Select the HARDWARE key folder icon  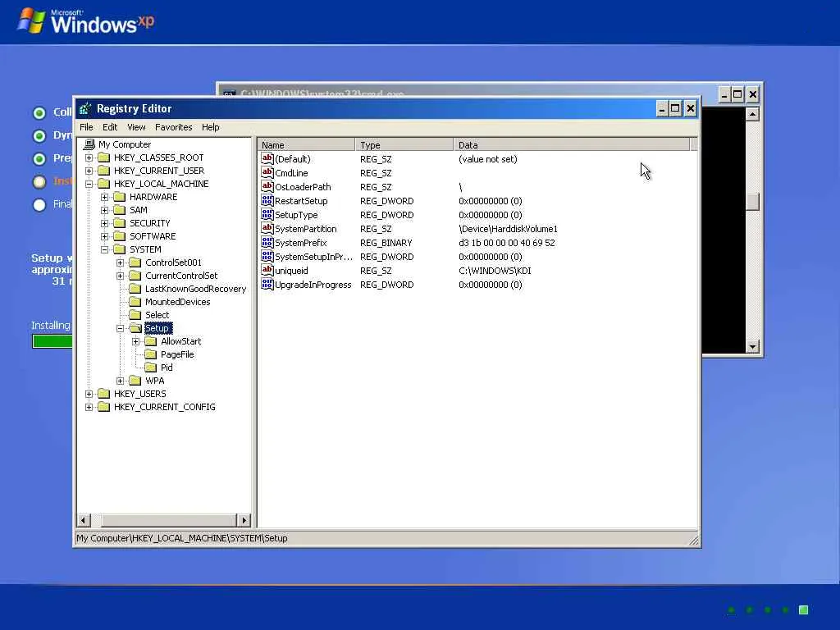pyautogui.click(x=120, y=197)
